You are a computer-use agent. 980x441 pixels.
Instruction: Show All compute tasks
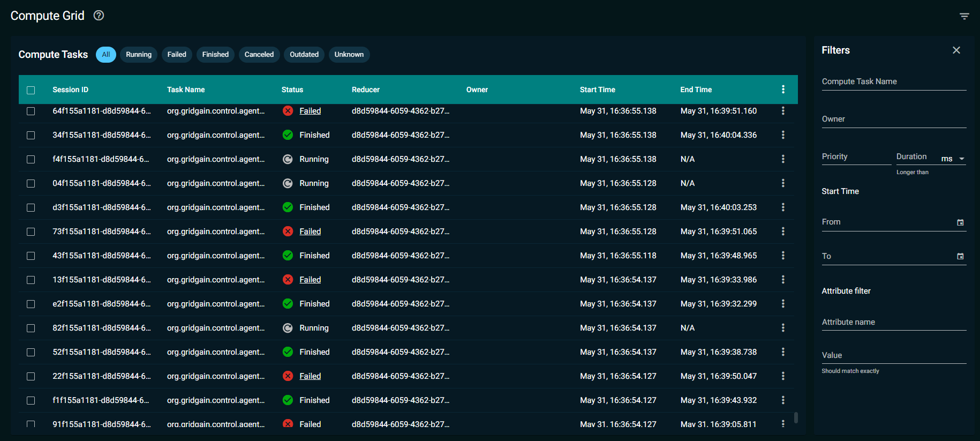click(106, 55)
